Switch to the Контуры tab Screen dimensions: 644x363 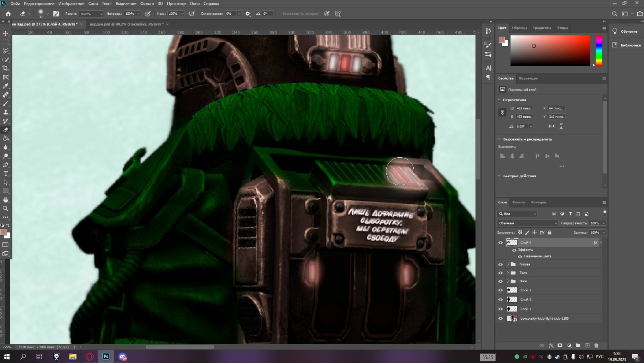coord(538,202)
